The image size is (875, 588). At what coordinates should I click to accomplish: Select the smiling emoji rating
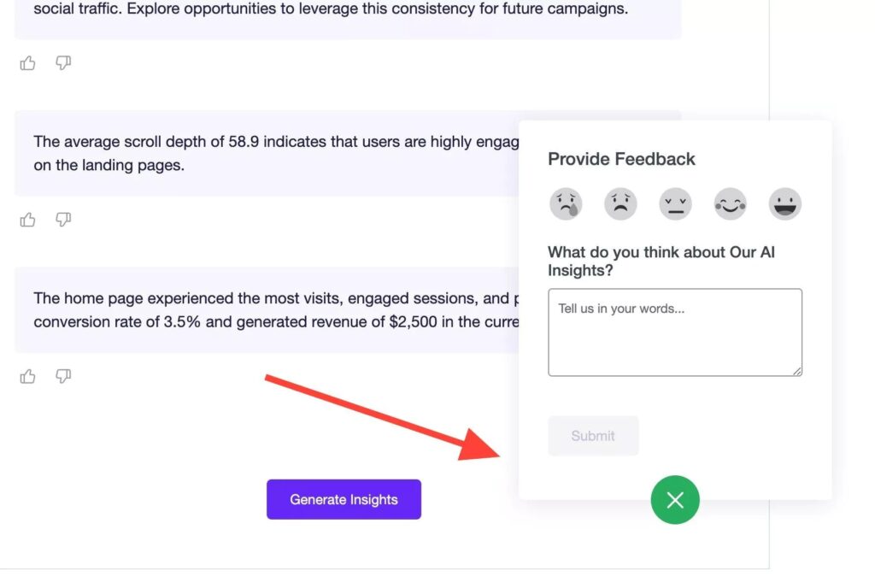pyautogui.click(x=730, y=203)
